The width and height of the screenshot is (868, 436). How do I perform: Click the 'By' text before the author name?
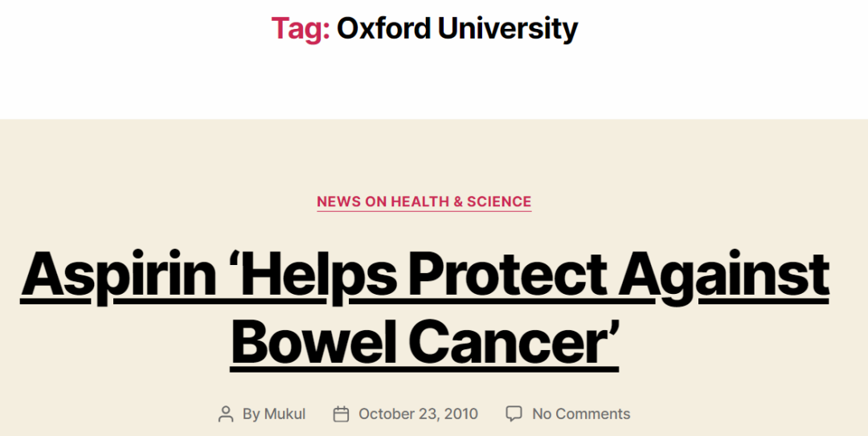click(x=252, y=414)
